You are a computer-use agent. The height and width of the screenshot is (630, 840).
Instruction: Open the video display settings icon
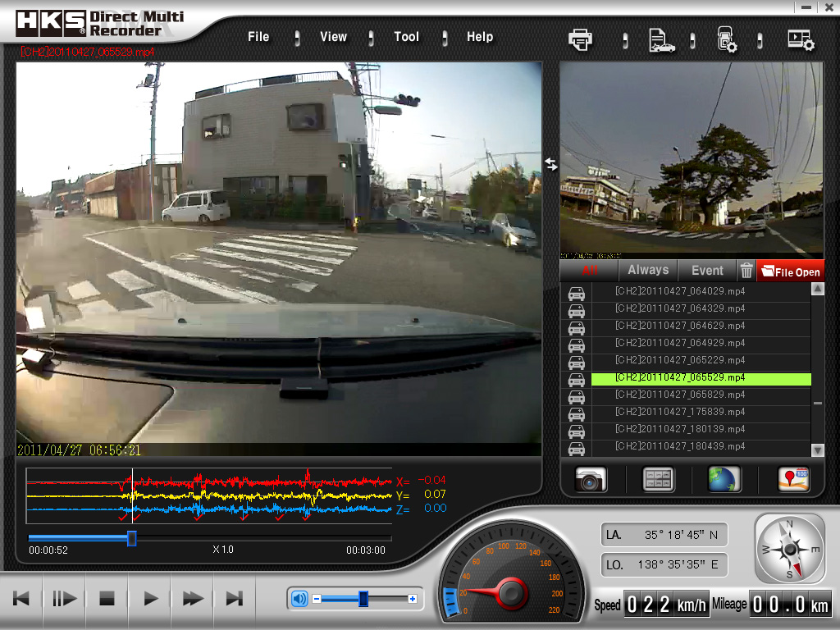click(x=801, y=40)
